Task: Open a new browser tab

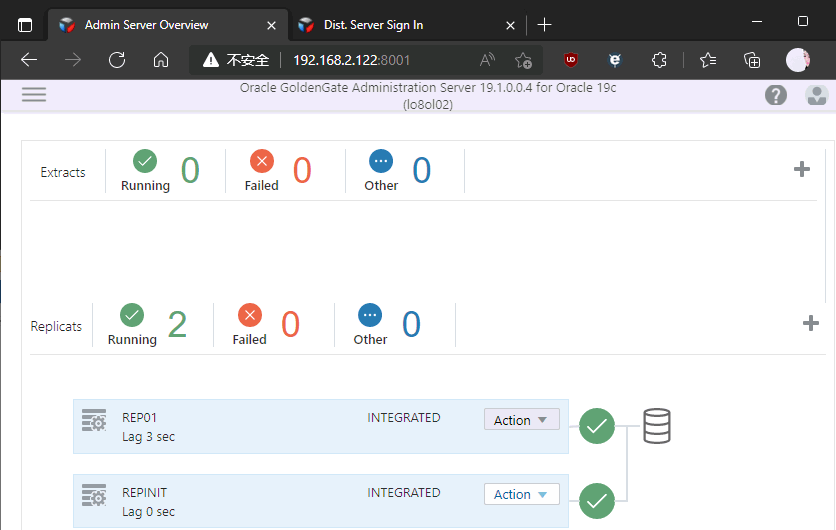Action: (544, 24)
